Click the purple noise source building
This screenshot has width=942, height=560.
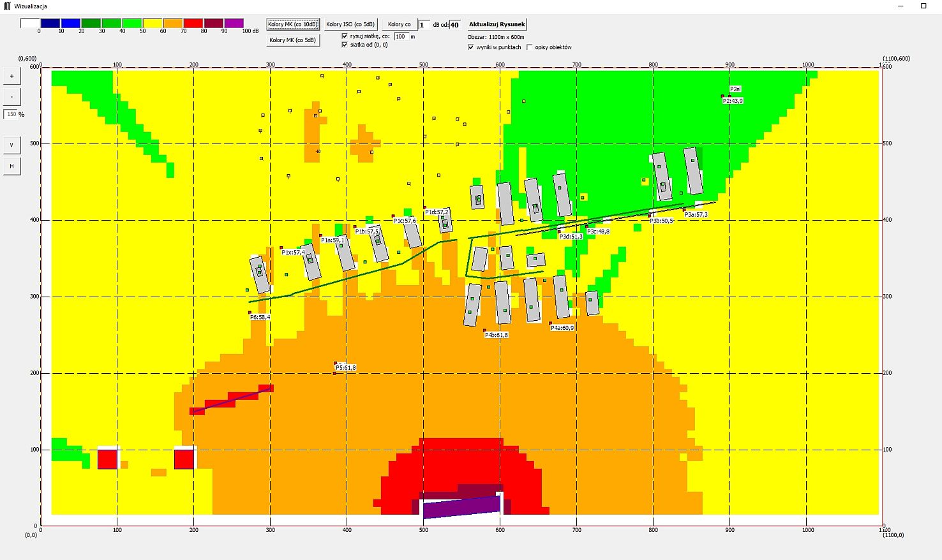coord(461,507)
